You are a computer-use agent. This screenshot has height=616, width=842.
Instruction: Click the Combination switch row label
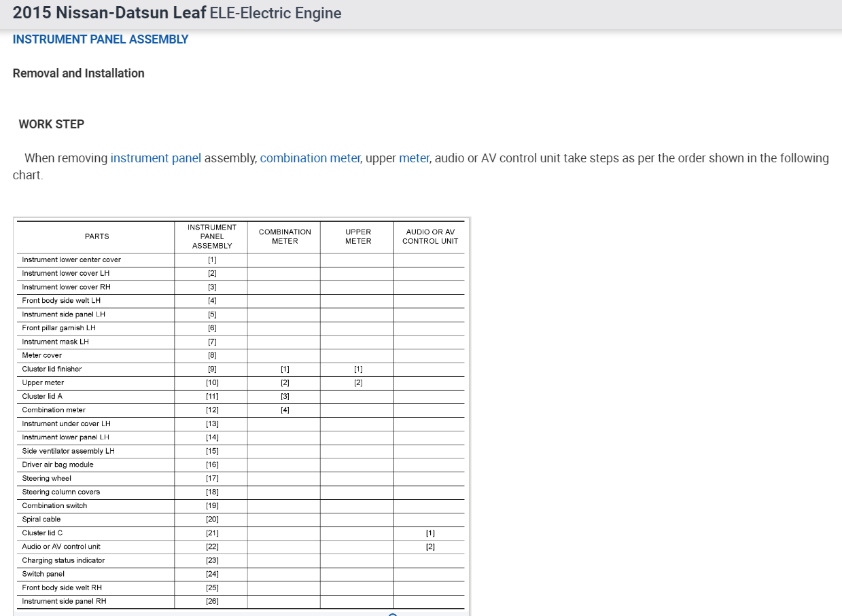[54, 505]
